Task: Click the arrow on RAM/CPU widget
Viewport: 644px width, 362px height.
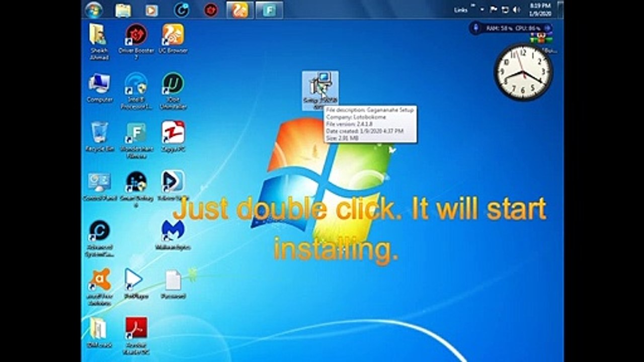Action: point(547,28)
